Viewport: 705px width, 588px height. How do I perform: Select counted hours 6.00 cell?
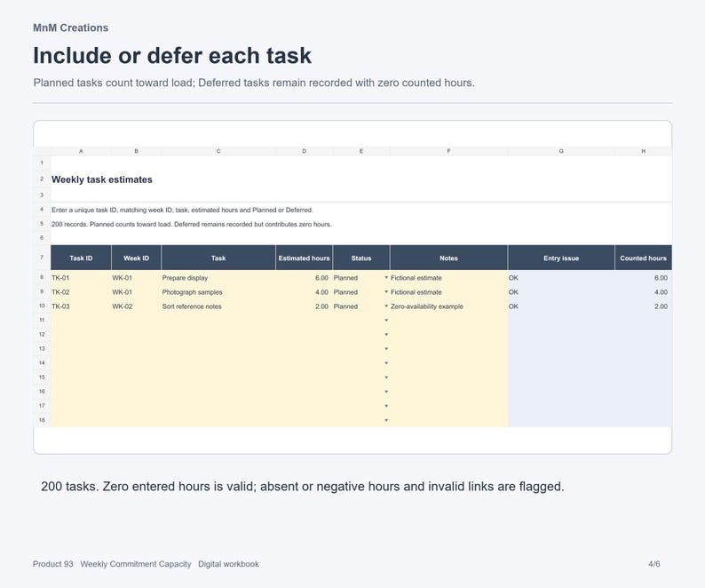click(x=644, y=278)
